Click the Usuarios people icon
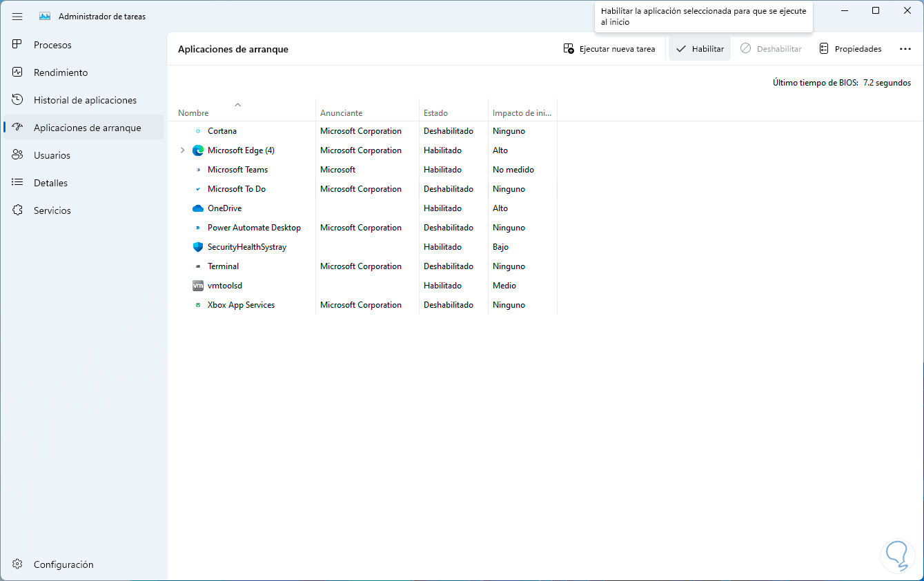 (x=18, y=155)
